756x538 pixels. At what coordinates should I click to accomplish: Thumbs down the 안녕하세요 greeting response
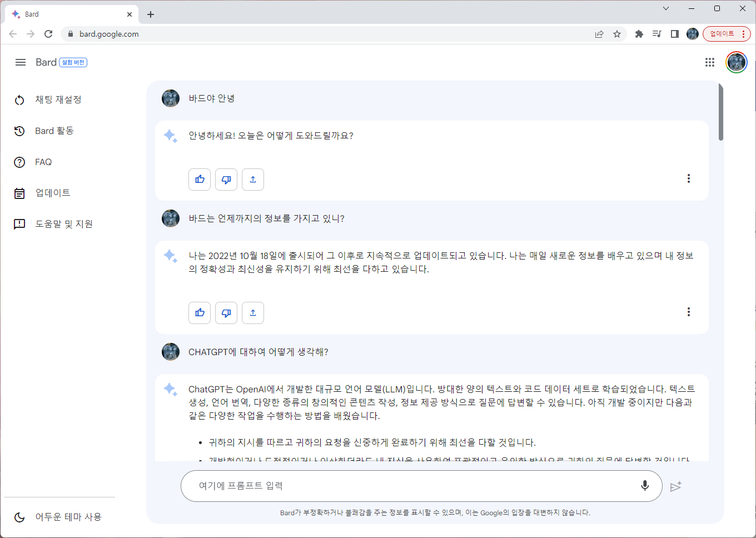pos(226,180)
